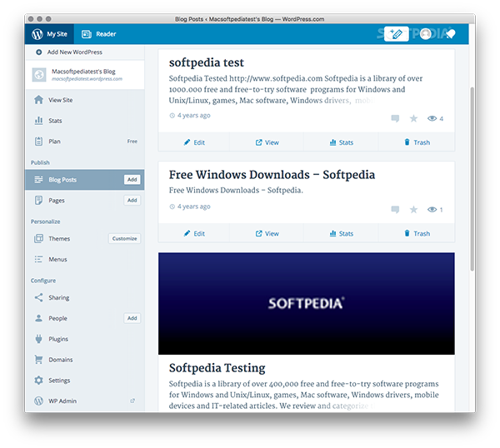The width and height of the screenshot is (500, 448).
Task: Click Add button next to Pages
Action: (x=132, y=200)
